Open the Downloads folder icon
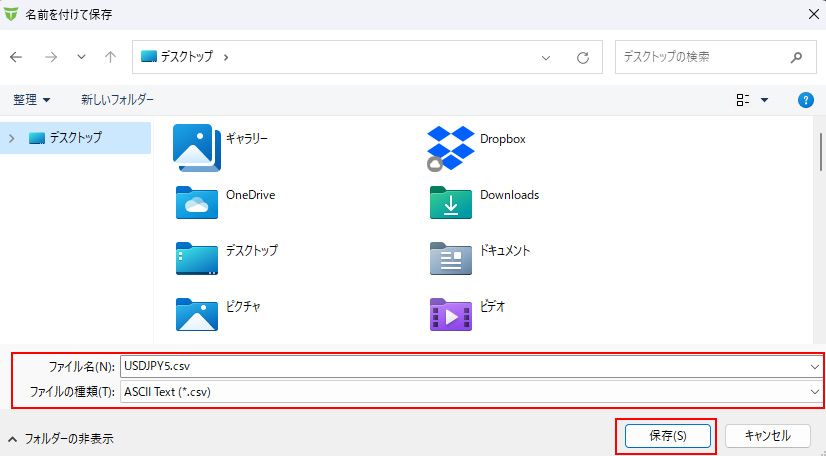The image size is (826, 456). pyautogui.click(x=450, y=201)
